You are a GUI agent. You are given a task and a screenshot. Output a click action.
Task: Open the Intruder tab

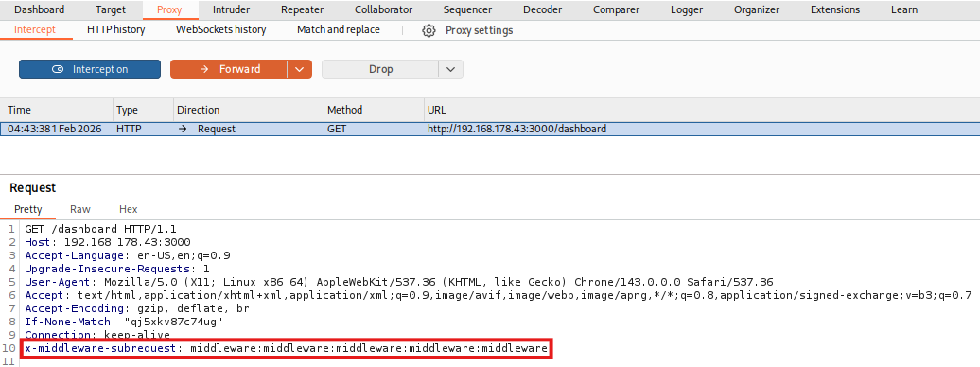[231, 9]
